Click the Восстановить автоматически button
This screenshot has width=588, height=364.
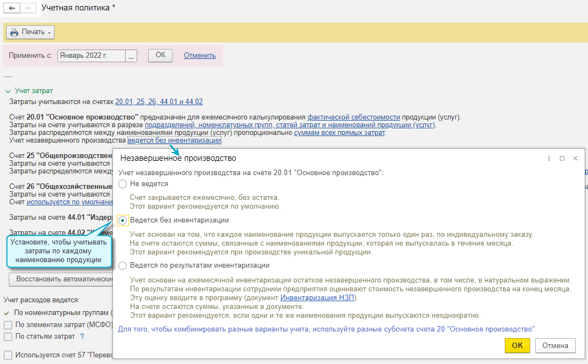pos(61,279)
